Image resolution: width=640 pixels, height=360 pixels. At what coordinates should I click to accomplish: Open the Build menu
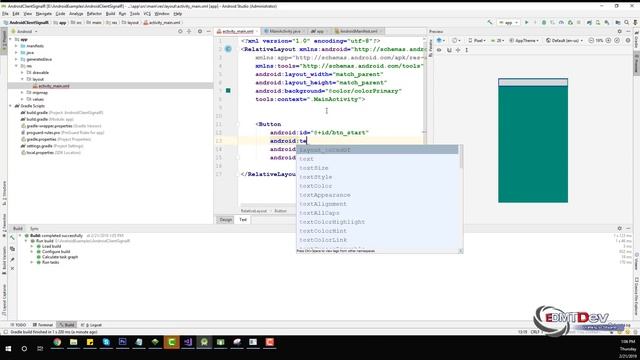pyautogui.click(x=110, y=13)
